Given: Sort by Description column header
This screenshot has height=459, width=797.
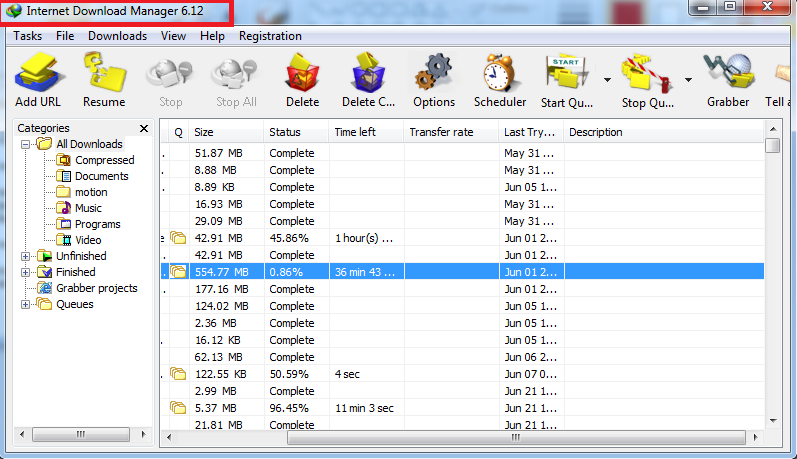Looking at the screenshot, I should (663, 132).
